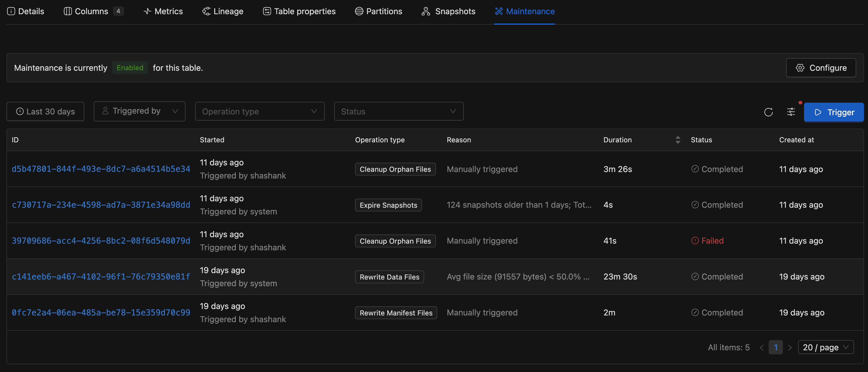Click the refresh icon beside Trigger
This screenshot has height=372, width=868.
768,112
